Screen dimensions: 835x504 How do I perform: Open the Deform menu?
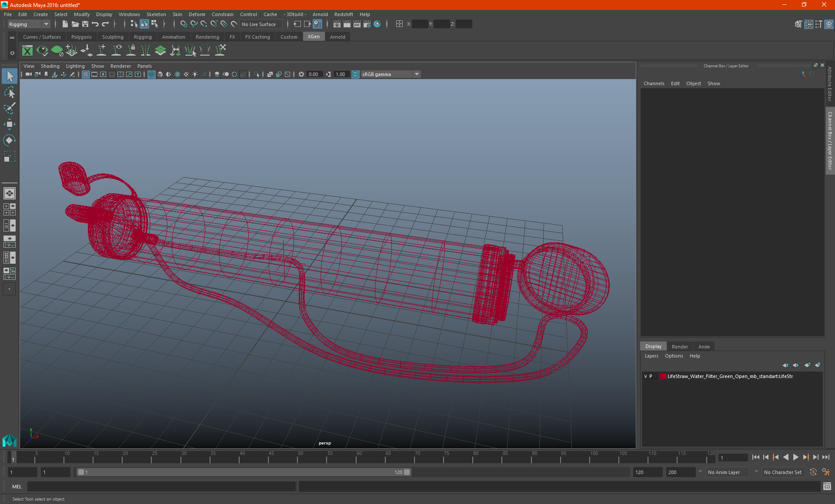coord(197,14)
